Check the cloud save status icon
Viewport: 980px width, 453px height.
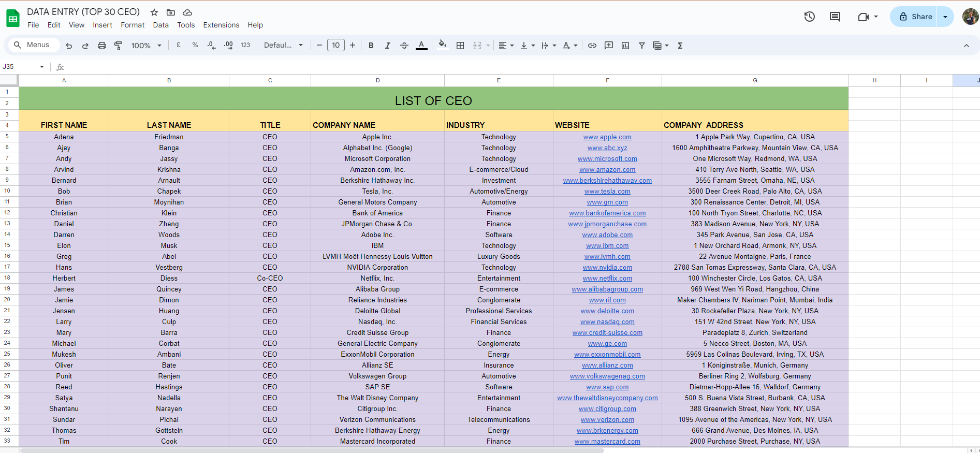(187, 12)
